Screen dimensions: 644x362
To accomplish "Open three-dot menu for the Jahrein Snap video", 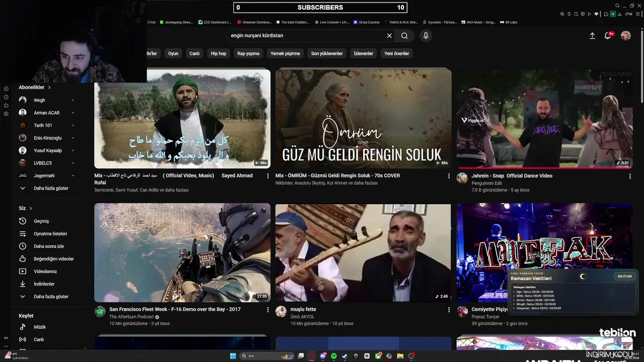I will coord(630,176).
